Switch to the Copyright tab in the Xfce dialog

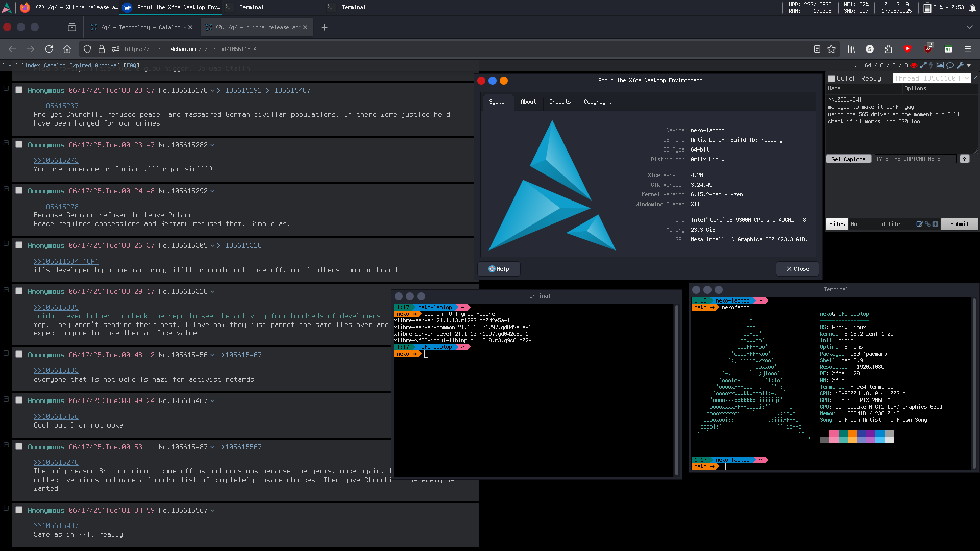[598, 102]
